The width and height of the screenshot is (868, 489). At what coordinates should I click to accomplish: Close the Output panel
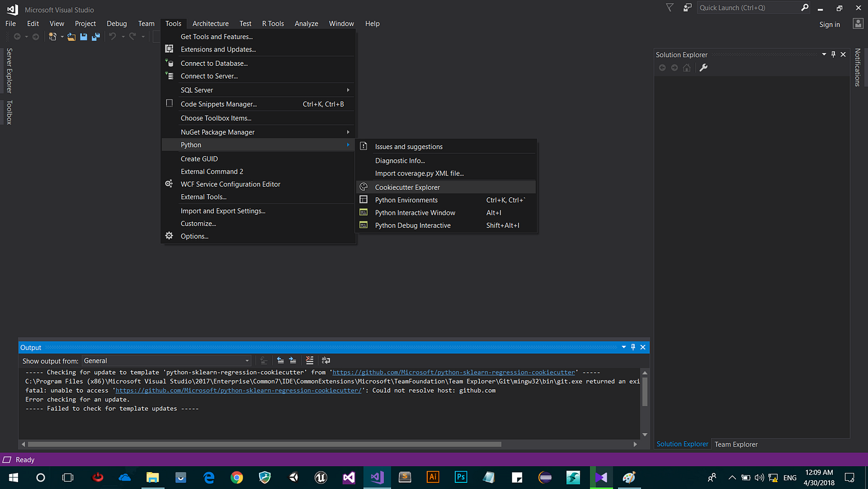[643, 348]
